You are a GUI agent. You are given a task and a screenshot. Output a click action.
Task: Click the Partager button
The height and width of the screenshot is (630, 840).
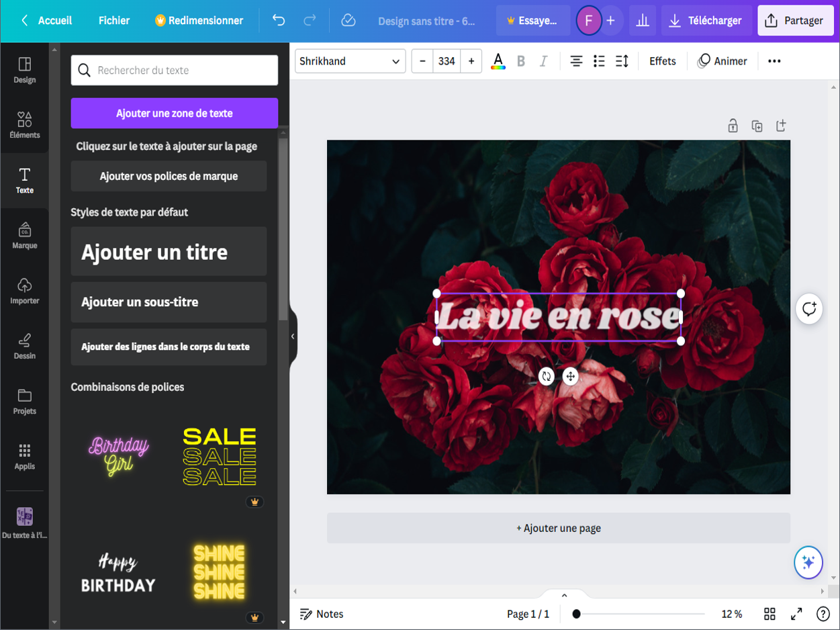coord(795,21)
